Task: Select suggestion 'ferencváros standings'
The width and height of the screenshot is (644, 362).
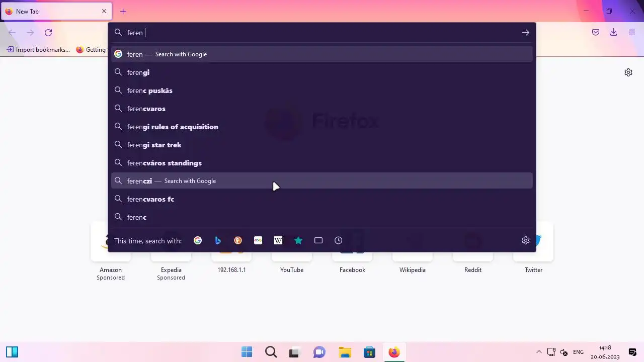Action: pyautogui.click(x=322, y=163)
